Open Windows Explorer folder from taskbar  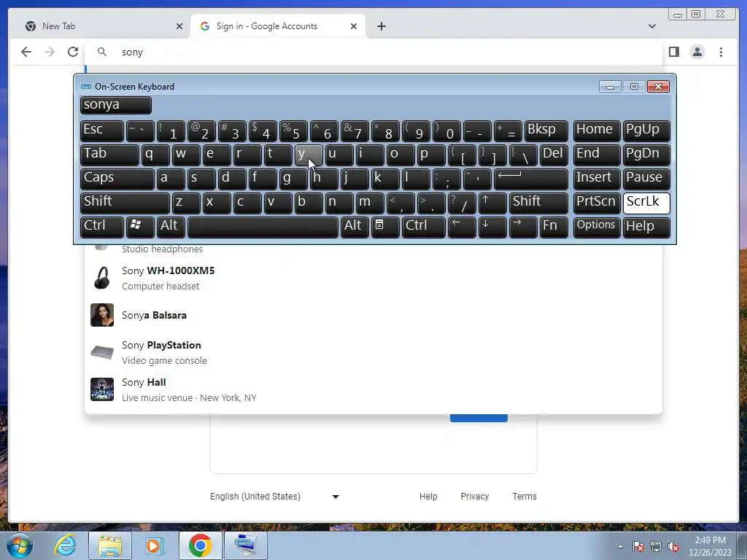pyautogui.click(x=110, y=545)
